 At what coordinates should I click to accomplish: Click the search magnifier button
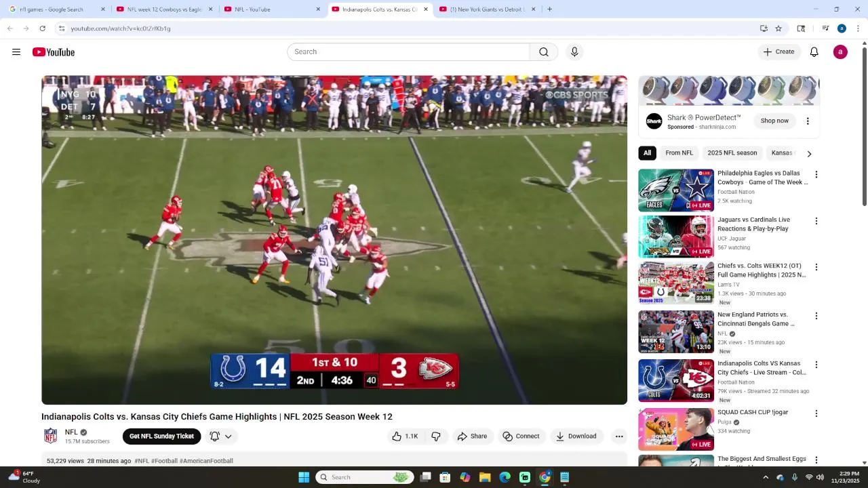(x=544, y=52)
